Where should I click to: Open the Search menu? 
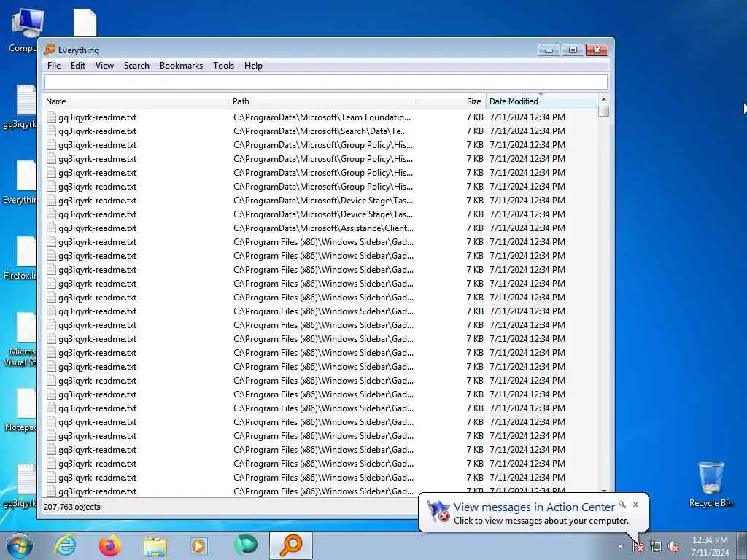pos(136,66)
